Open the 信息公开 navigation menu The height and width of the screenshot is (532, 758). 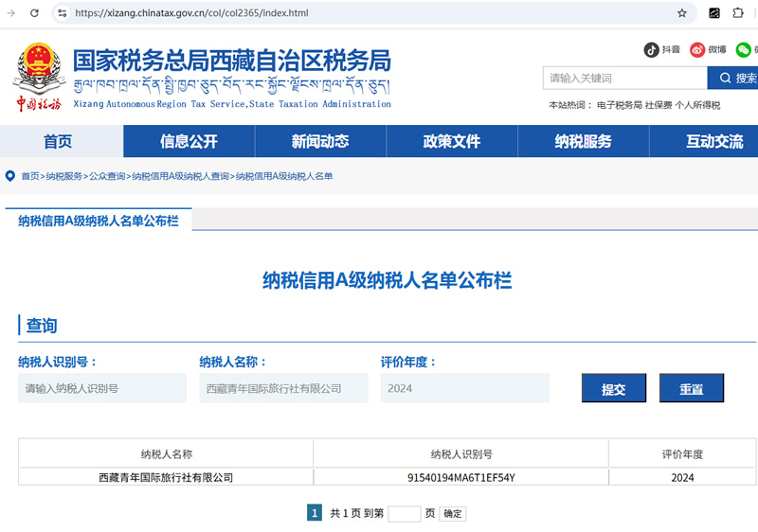[189, 141]
